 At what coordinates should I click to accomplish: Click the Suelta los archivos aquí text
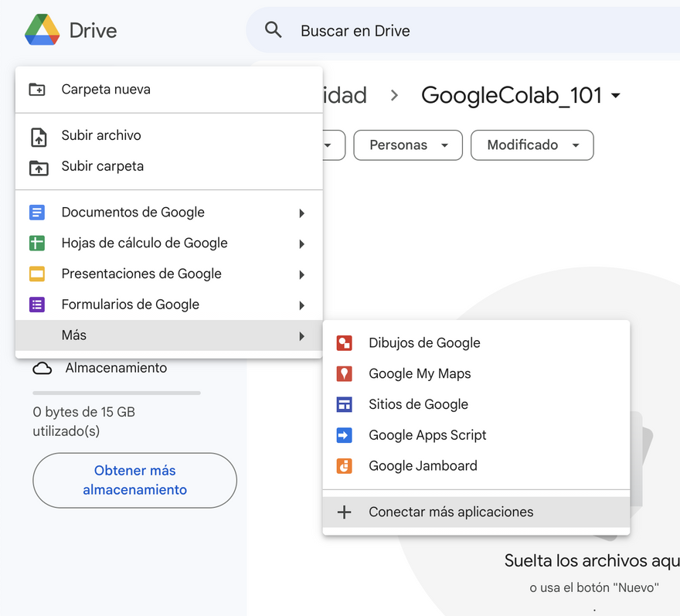pos(592,561)
